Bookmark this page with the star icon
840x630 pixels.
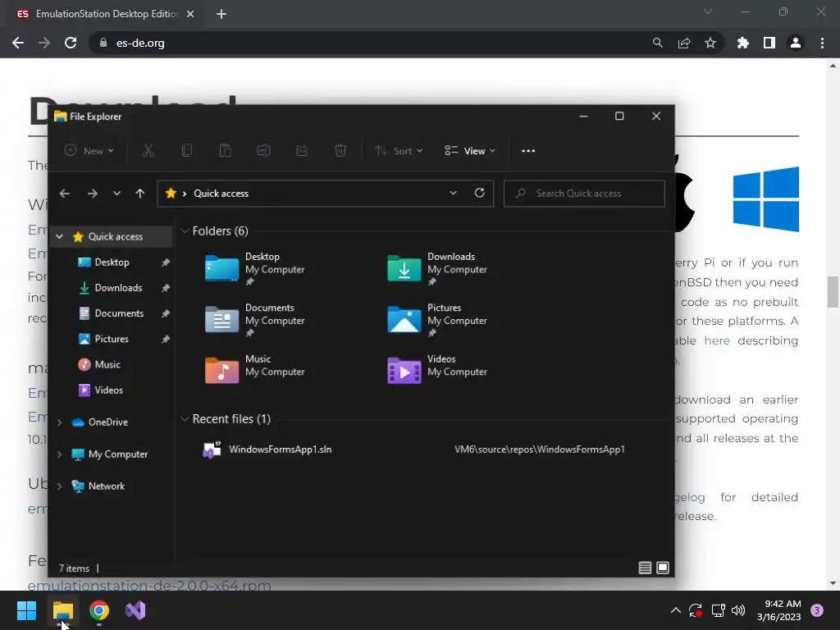pos(710,43)
